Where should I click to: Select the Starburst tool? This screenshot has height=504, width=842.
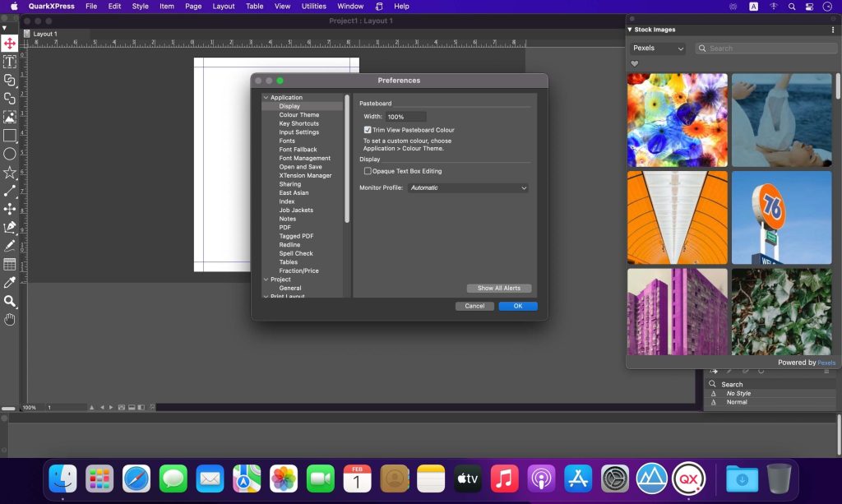point(10,172)
